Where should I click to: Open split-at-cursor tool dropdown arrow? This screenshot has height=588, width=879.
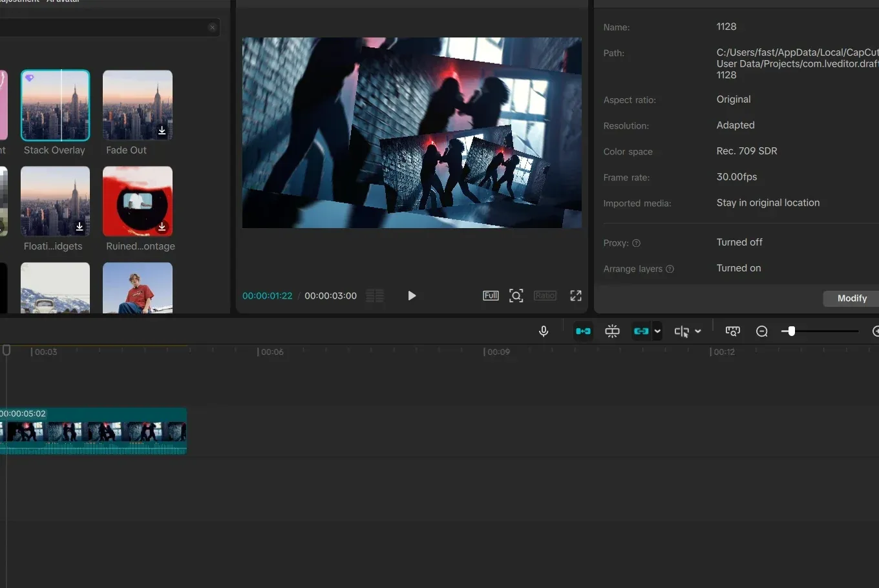click(698, 331)
